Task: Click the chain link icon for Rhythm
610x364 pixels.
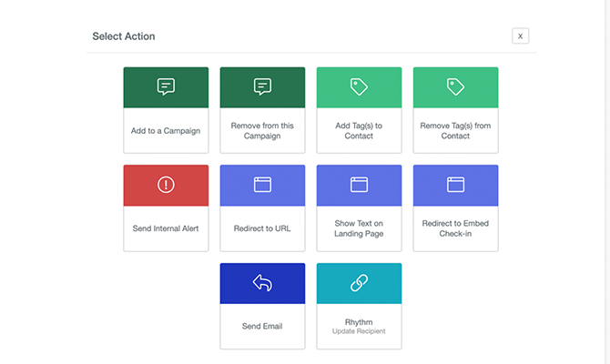Action: [x=359, y=283]
